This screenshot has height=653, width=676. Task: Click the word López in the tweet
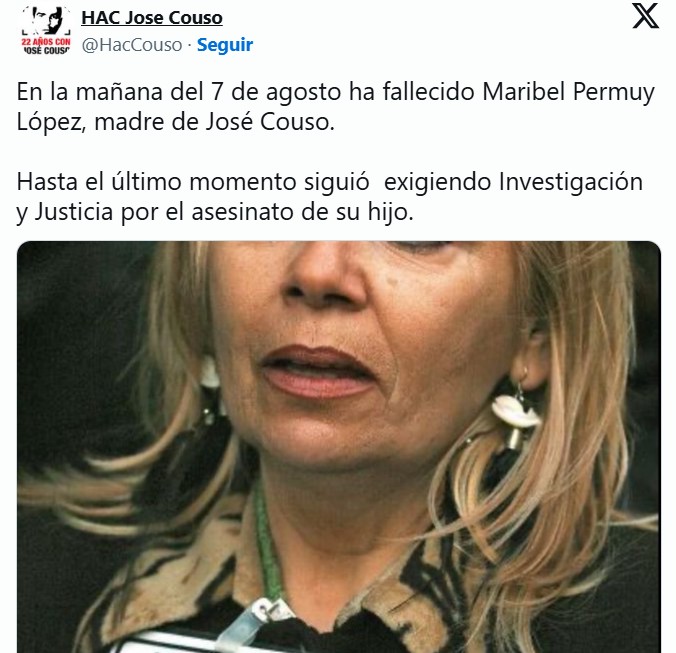coord(50,122)
